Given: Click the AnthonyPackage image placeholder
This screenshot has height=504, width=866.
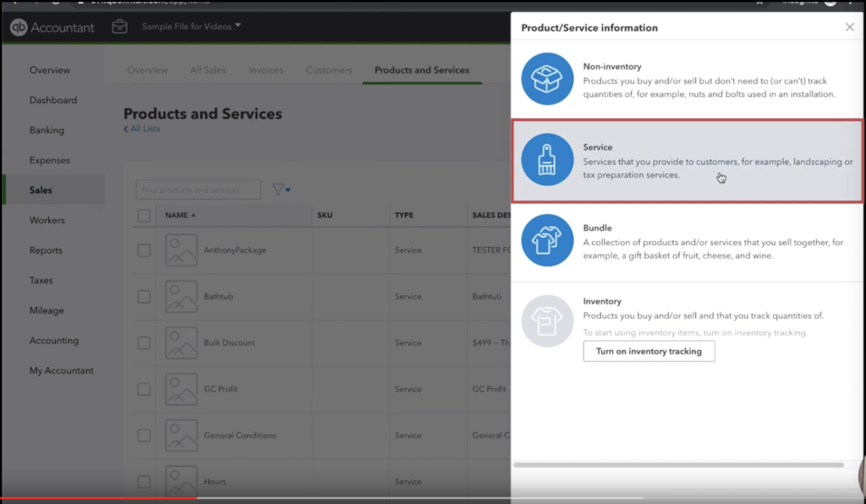Looking at the screenshot, I should pos(181,250).
